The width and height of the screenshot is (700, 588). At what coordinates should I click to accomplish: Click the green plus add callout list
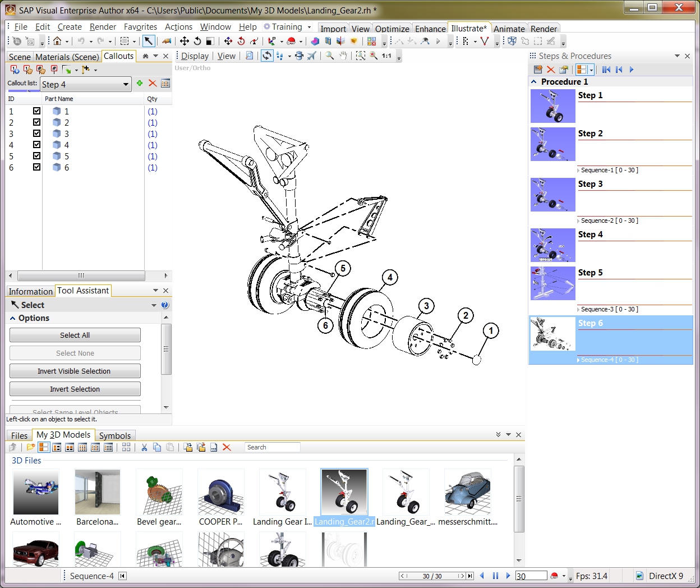click(140, 83)
